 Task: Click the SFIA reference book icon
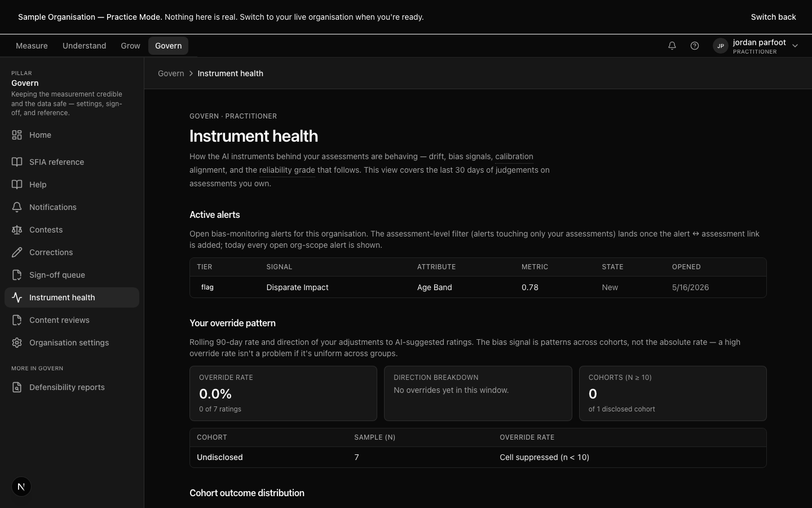pyautogui.click(x=17, y=162)
